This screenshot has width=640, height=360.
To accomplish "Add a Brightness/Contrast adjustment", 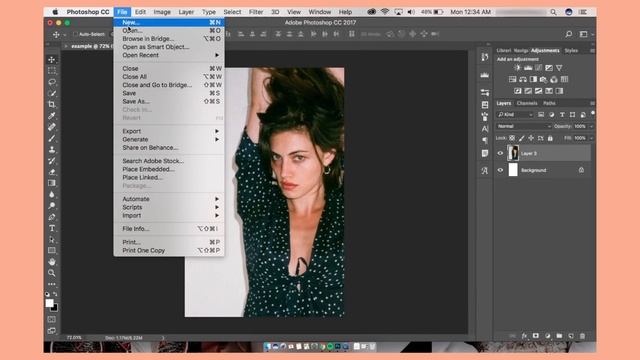I will click(x=518, y=68).
